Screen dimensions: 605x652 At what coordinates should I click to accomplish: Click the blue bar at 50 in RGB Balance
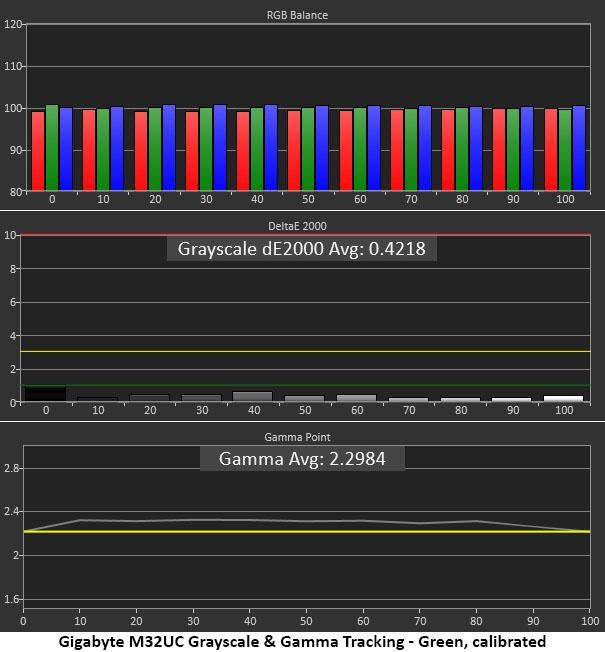(x=322, y=148)
